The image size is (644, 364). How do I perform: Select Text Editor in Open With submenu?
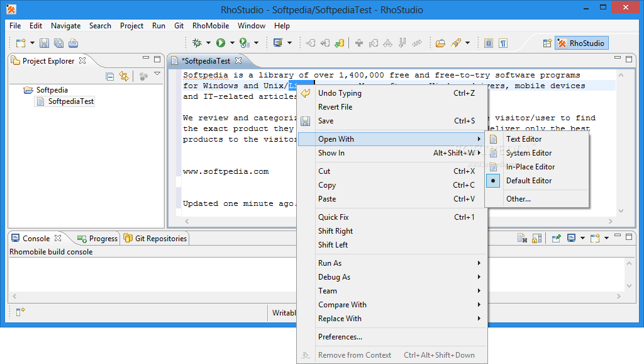pos(537,139)
